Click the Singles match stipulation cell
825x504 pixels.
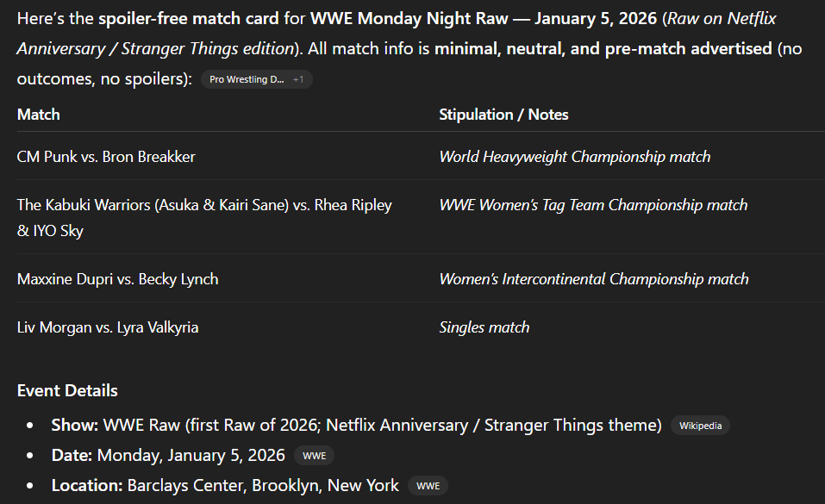click(x=484, y=327)
